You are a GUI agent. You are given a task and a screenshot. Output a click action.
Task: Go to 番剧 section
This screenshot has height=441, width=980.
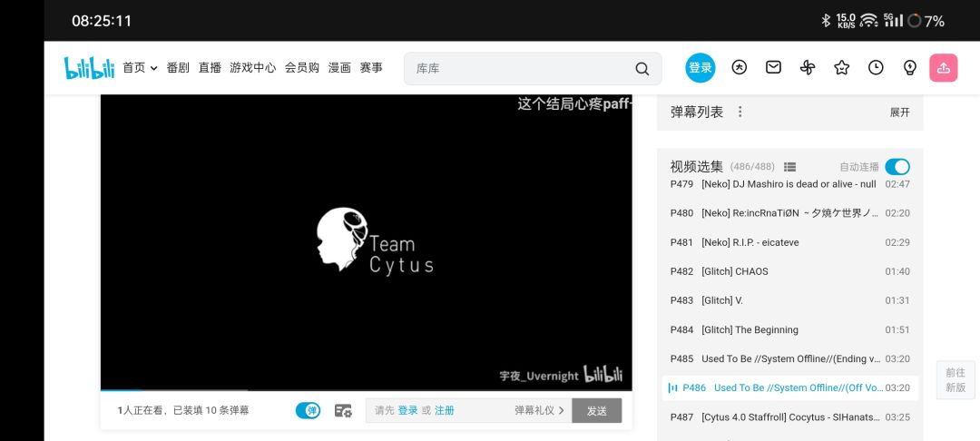tap(178, 68)
